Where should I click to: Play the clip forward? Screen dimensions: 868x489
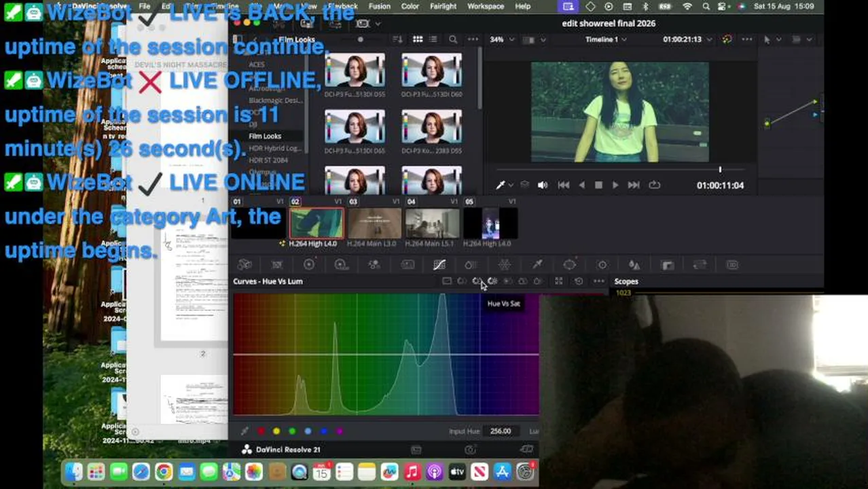(615, 185)
